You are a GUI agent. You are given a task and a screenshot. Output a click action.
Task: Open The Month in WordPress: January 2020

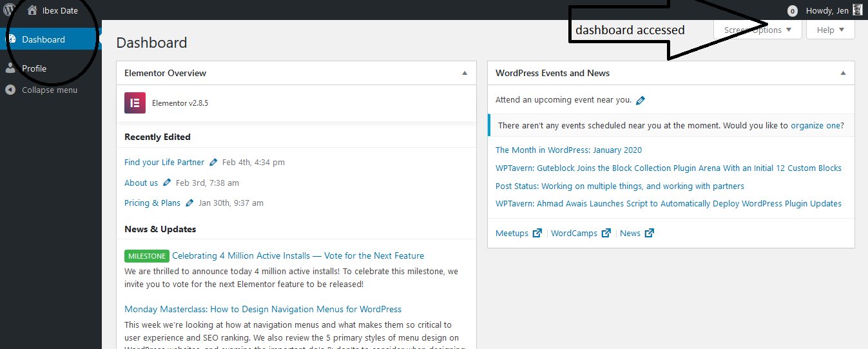(x=568, y=150)
